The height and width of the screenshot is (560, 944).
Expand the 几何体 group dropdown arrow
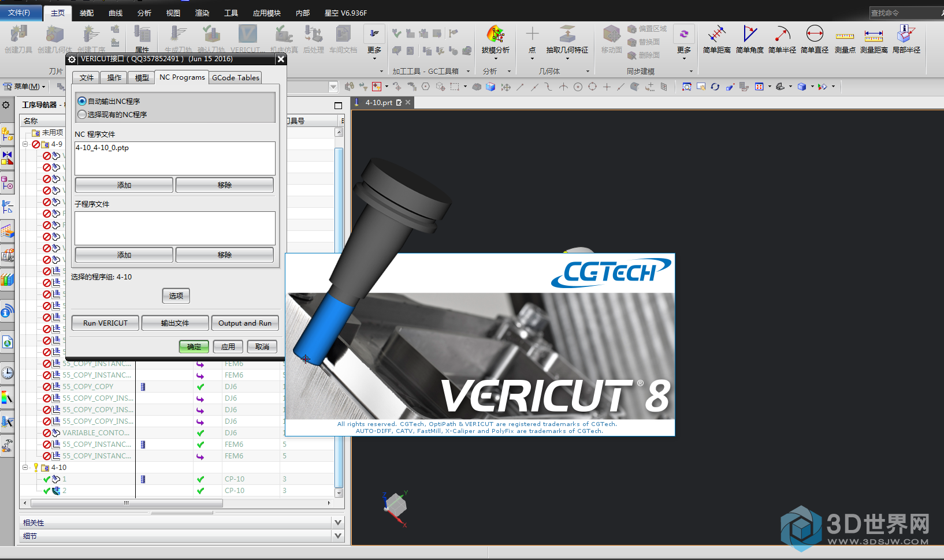[x=588, y=72]
